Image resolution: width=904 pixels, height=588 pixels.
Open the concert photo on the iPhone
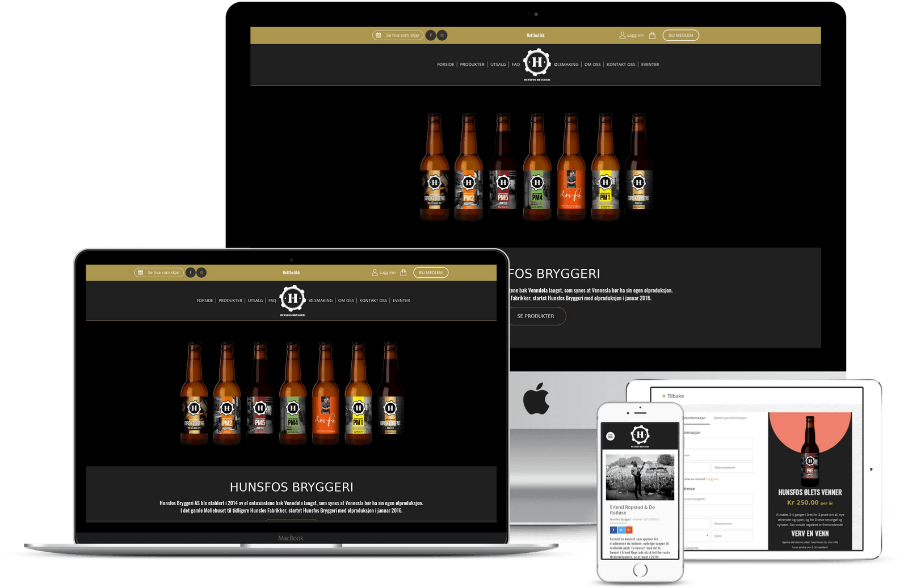(640, 477)
